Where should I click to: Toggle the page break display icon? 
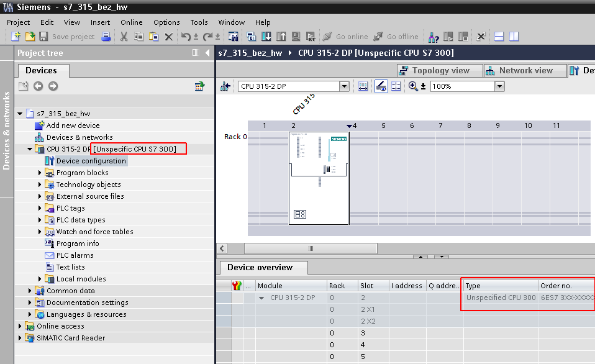click(x=396, y=86)
